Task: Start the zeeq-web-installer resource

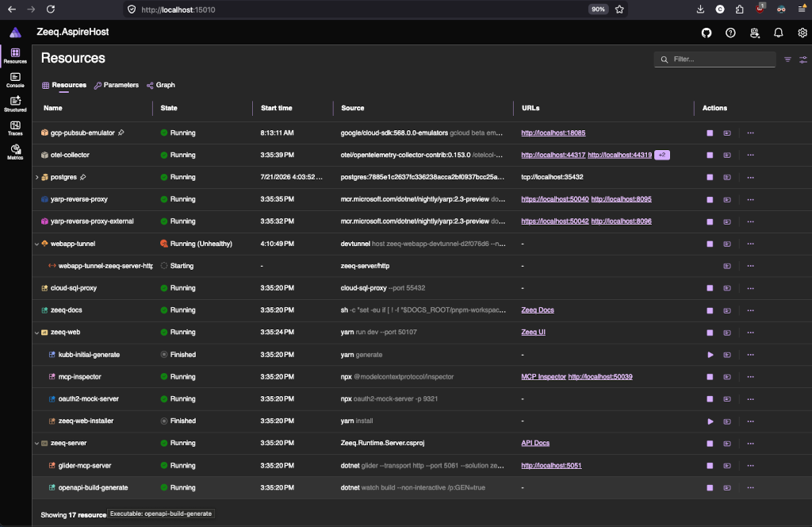Action: tap(710, 421)
